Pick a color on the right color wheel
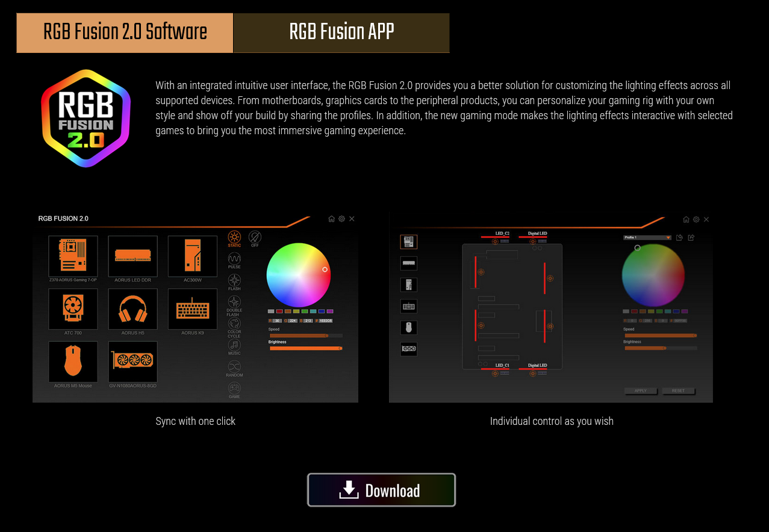The width and height of the screenshot is (769, 532). tap(653, 276)
